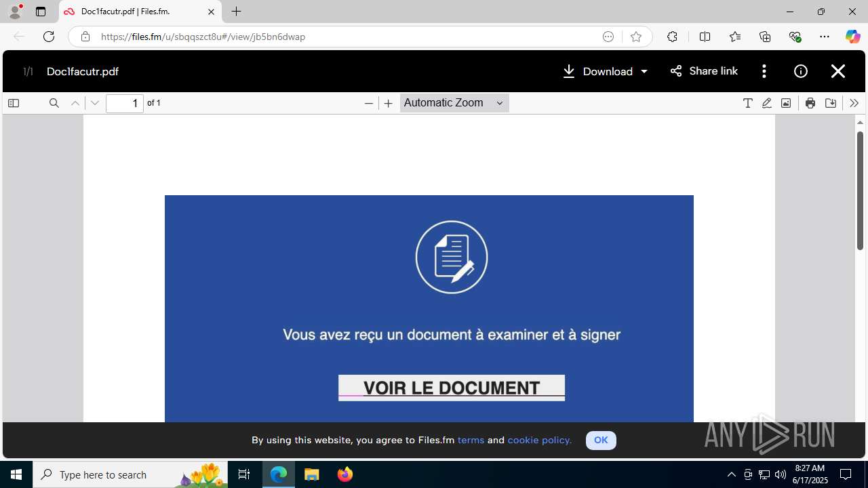Open the notifications center
The image size is (868, 488).
tap(846, 474)
